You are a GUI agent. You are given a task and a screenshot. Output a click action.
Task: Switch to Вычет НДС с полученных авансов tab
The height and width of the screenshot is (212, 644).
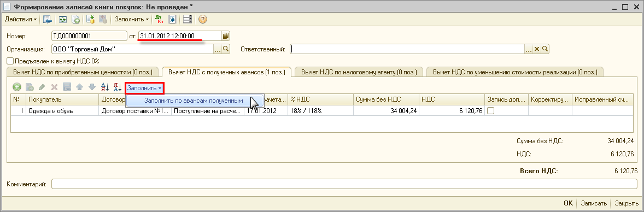[x=226, y=72]
